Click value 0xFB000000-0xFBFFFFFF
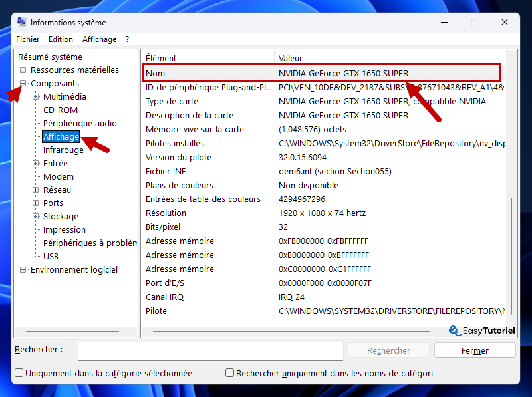The height and width of the screenshot is (397, 532). tap(323, 241)
